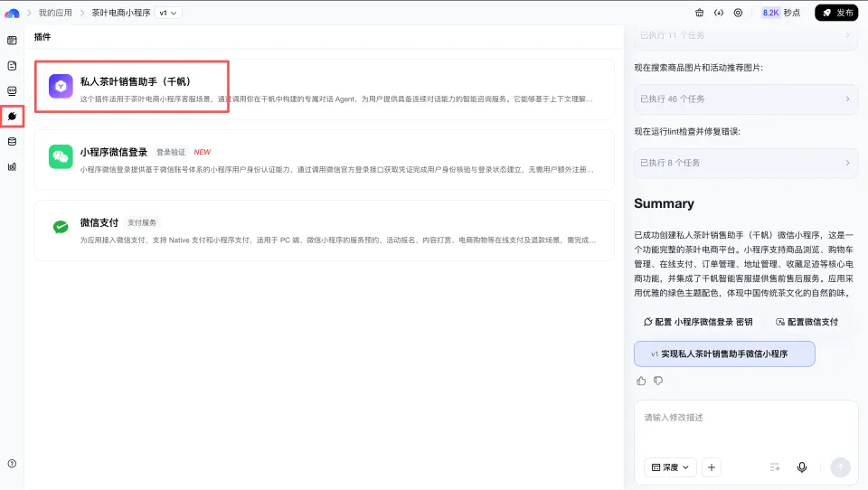Click the help question-mark icon at the sidebar bottom
The width and height of the screenshot is (868, 490).
[12, 464]
